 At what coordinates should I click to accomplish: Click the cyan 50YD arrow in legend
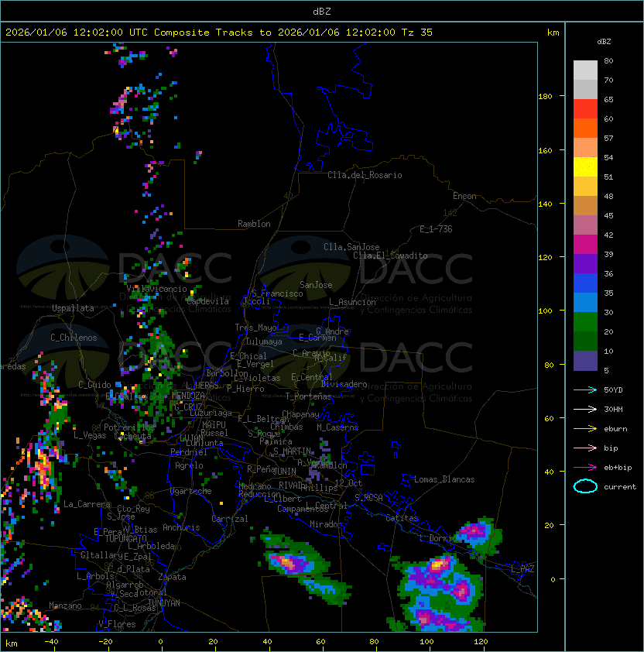585,389
